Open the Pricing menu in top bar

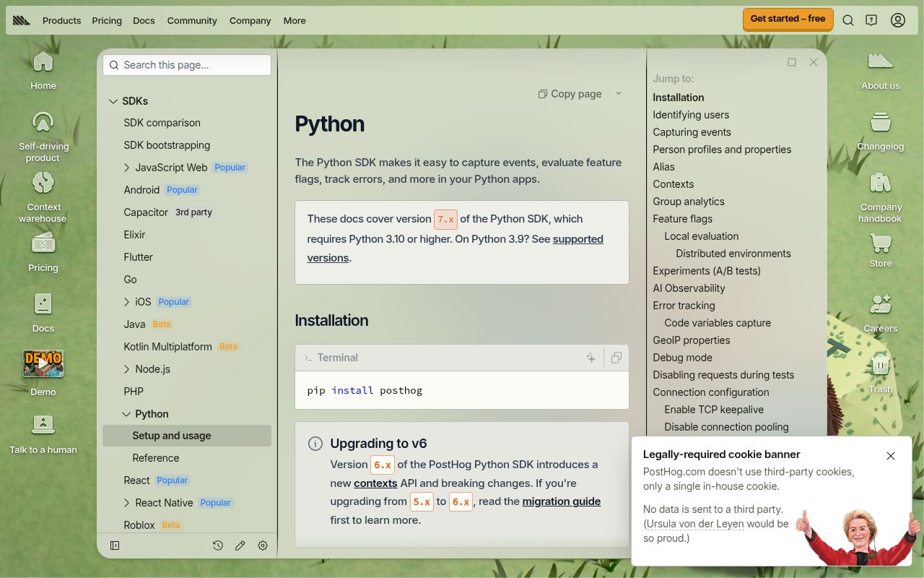[x=107, y=20]
